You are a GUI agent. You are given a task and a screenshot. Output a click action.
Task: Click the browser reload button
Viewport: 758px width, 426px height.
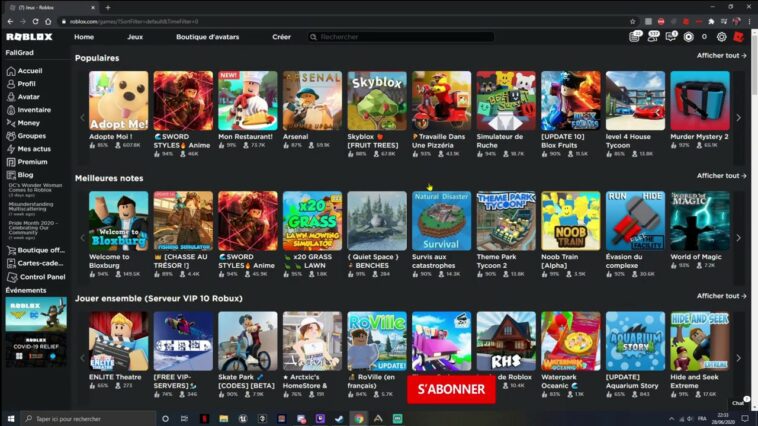(x=35, y=21)
